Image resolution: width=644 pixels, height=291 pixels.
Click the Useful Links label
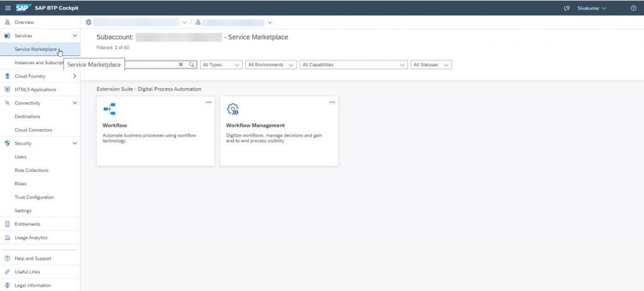point(27,272)
